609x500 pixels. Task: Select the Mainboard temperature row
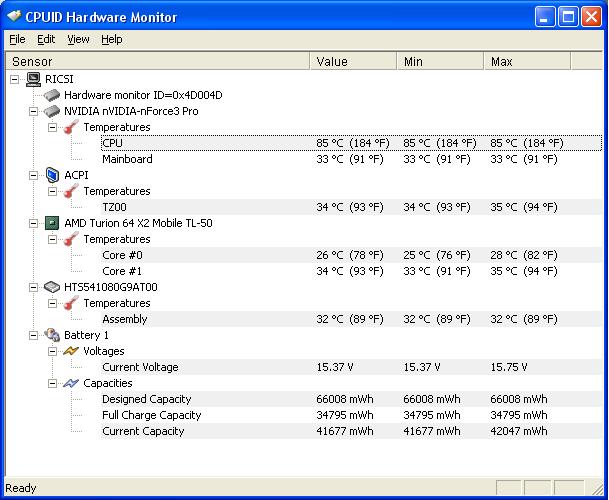pos(351,159)
